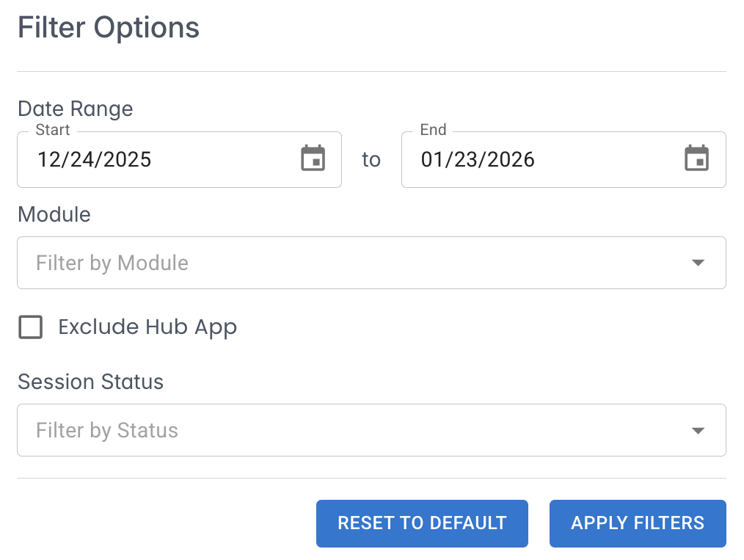The image size is (744, 560).
Task: Click the small "Start" floating label
Action: point(53,130)
